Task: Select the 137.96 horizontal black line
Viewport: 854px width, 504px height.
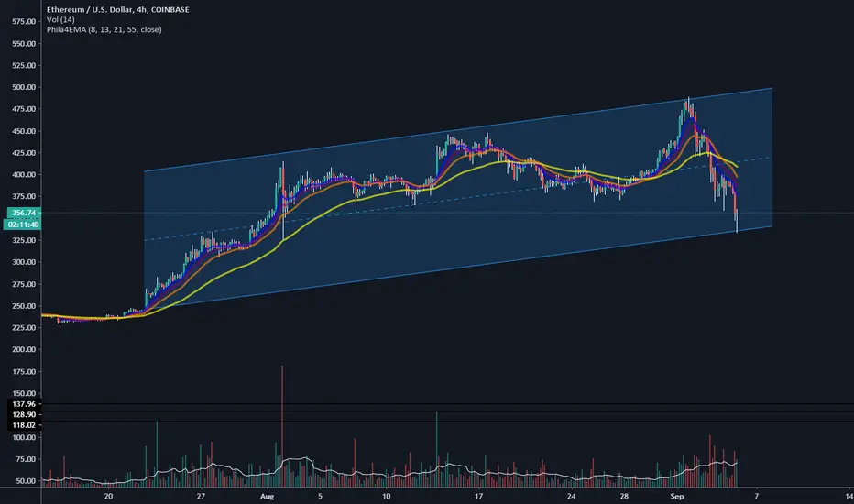Action: [446, 404]
